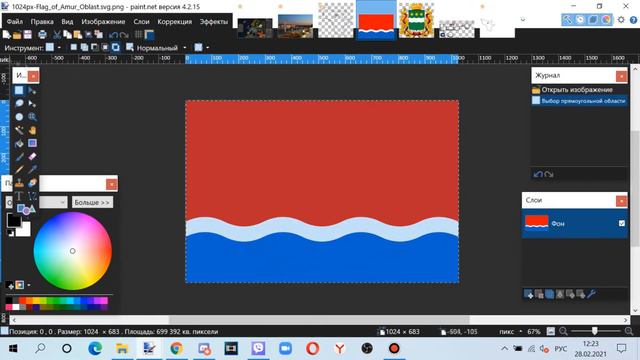Click the Print icon
Viewport: 640px width, 360px height.
[42, 35]
